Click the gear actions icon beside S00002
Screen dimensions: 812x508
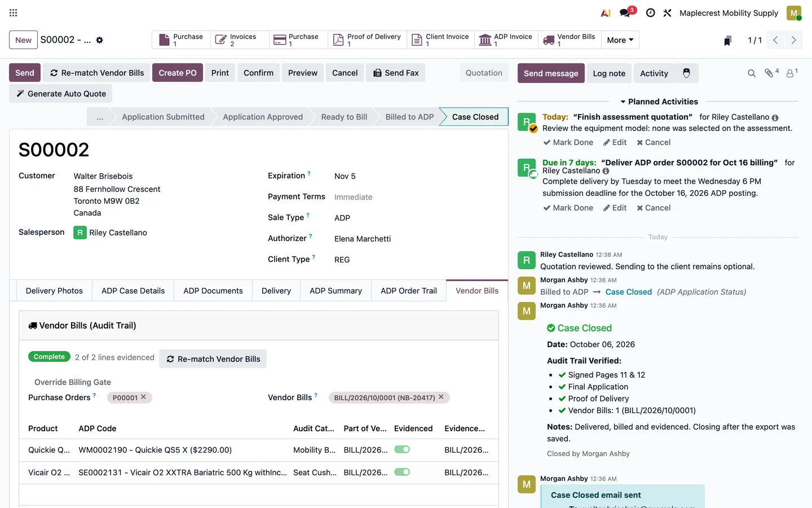(100, 40)
